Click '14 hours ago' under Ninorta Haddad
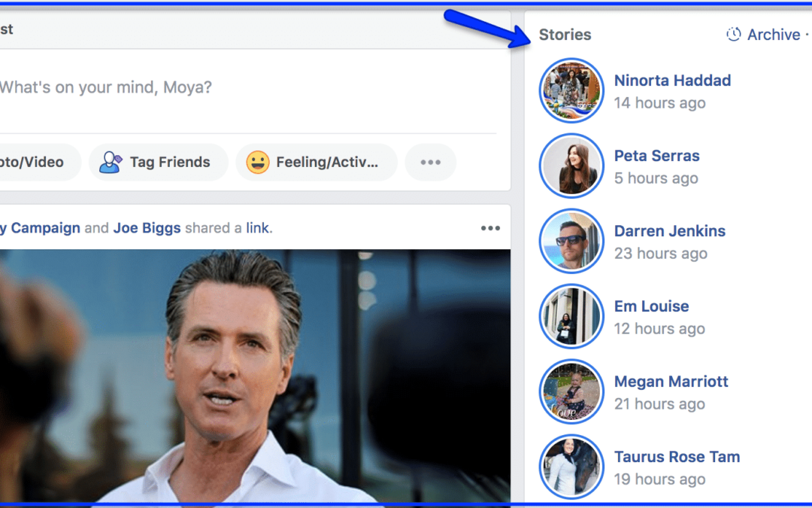Viewport: 812px width, 508px height. coord(660,102)
